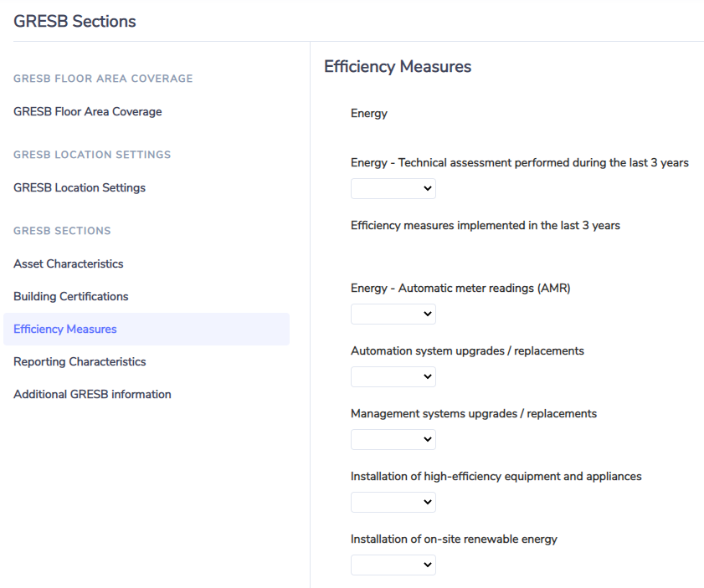The image size is (704, 588).
Task: Open Reporting Characteristics section
Action: [80, 362]
